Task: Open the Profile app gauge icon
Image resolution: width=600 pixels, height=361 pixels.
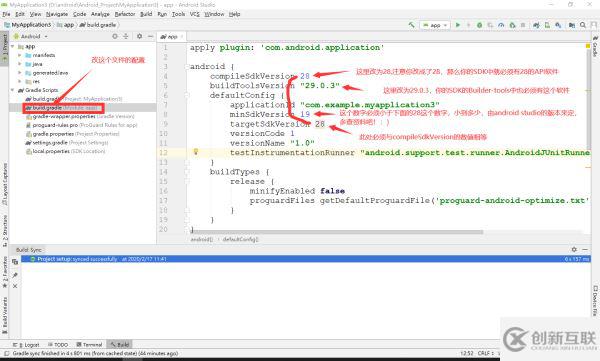Action: click(x=501, y=25)
